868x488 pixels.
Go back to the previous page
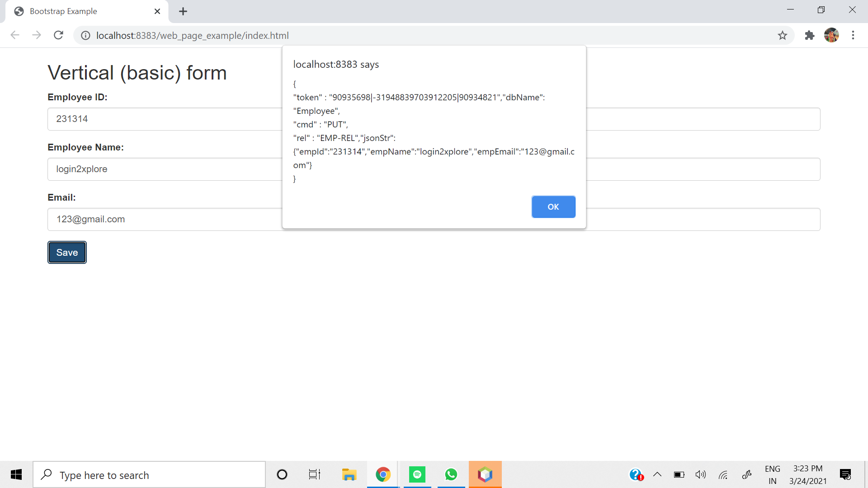pos(15,35)
